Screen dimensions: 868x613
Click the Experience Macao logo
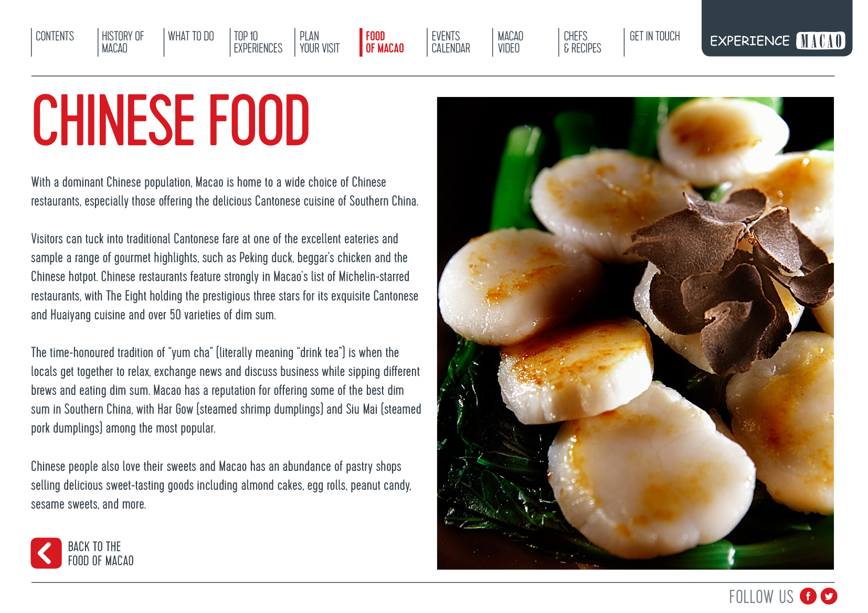[x=777, y=41]
